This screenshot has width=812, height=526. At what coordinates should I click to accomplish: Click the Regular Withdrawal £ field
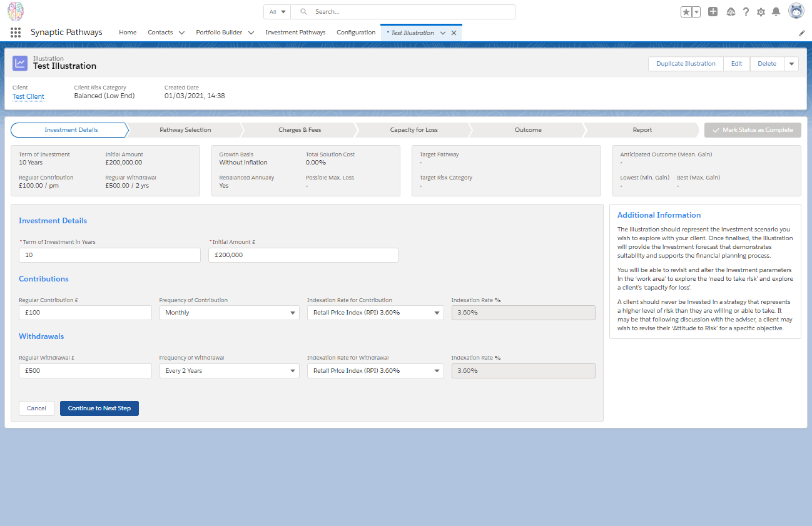85,371
